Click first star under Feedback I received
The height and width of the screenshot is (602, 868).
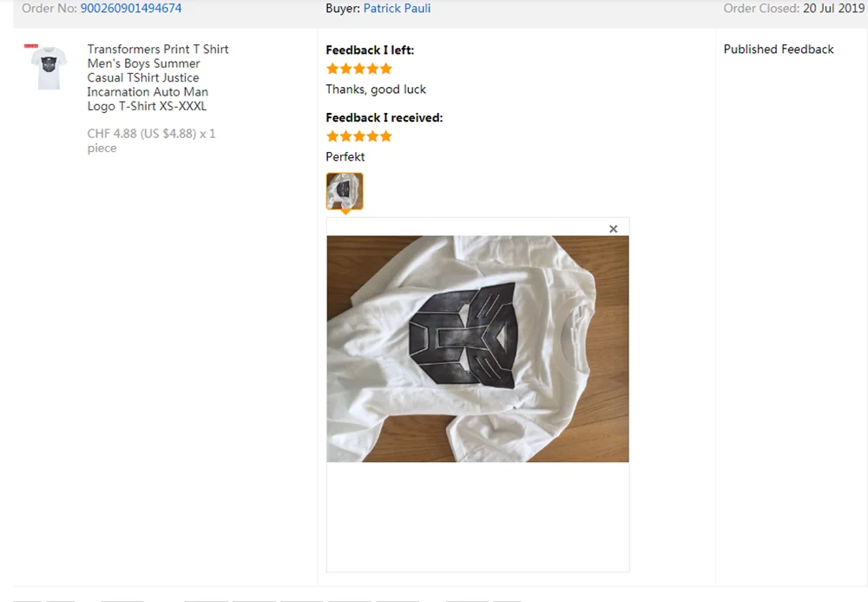332,136
